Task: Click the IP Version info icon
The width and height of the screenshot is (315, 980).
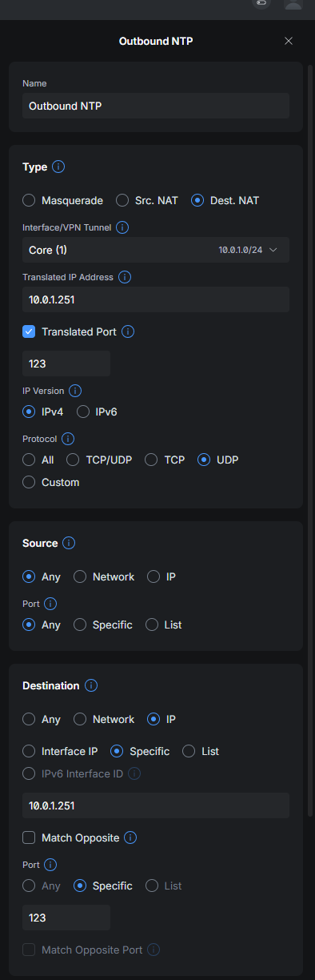Action: 75,391
